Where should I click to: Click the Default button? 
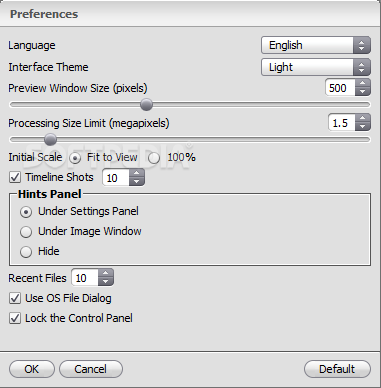337,369
